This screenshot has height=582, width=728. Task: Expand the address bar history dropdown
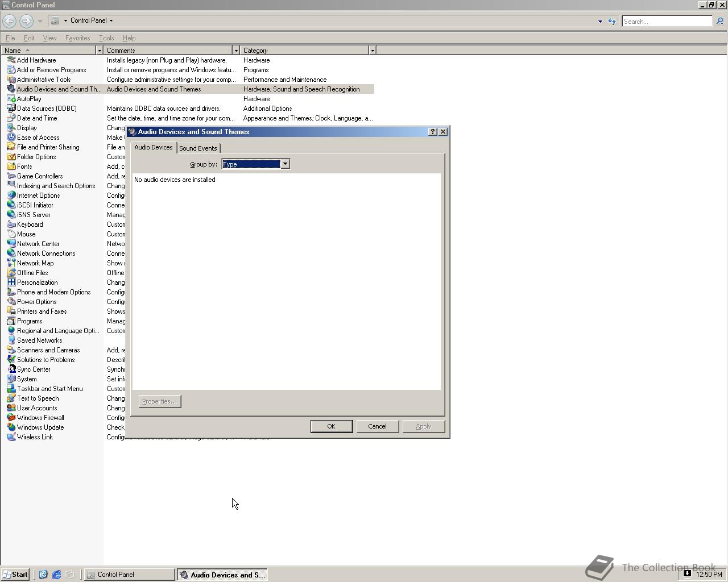600,21
